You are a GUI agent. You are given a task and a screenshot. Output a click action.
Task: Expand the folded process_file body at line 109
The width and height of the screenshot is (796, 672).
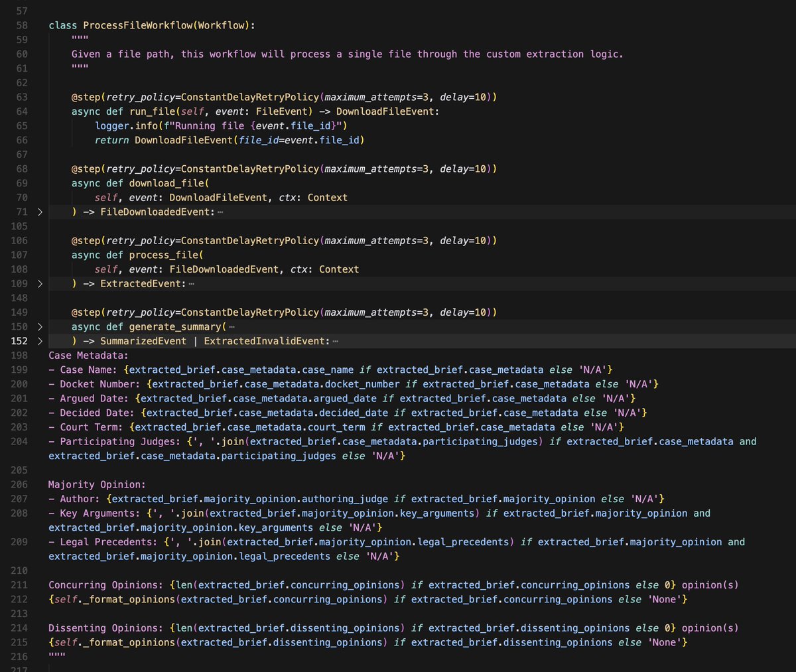point(40,284)
